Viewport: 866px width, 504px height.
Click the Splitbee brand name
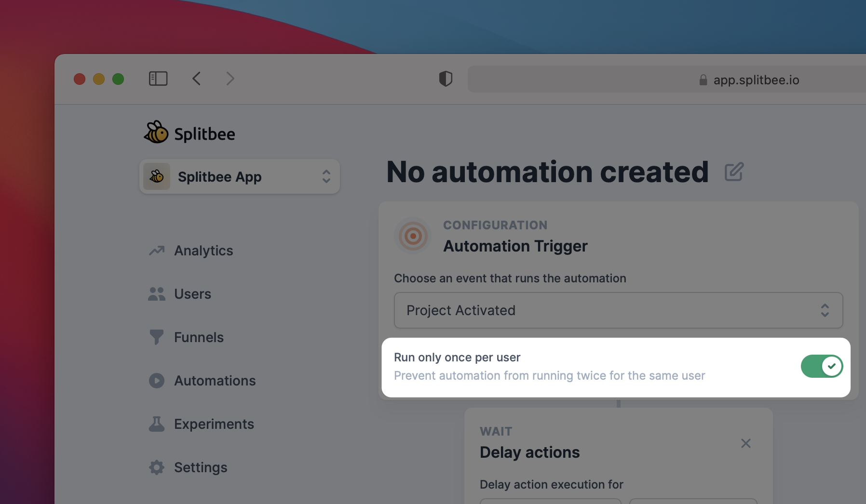pos(204,134)
